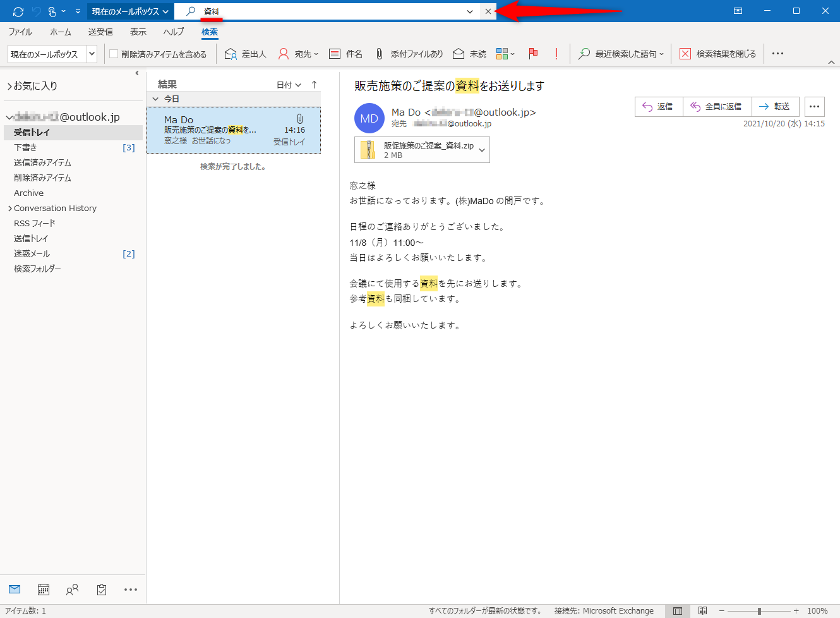Expand the Conversation History folder
840x618 pixels.
(x=10, y=208)
